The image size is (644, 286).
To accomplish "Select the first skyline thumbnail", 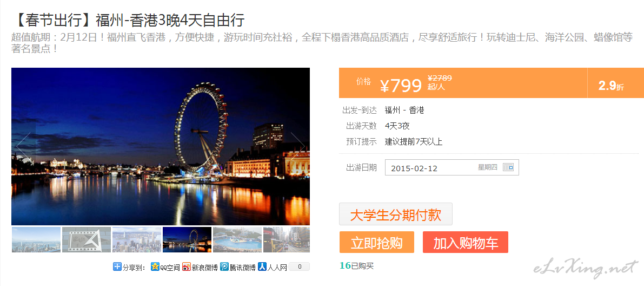I will click(x=36, y=239).
